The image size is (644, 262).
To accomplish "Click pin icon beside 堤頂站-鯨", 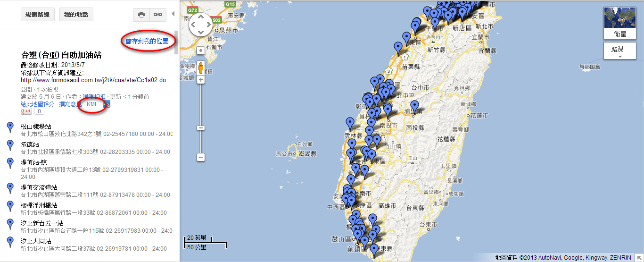I will [x=10, y=163].
